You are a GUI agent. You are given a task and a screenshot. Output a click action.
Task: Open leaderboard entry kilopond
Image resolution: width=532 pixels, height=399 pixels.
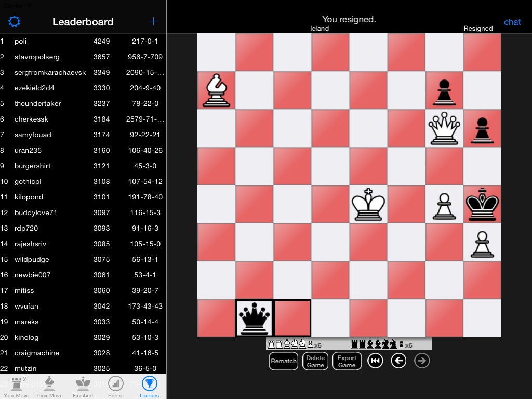[83, 197]
